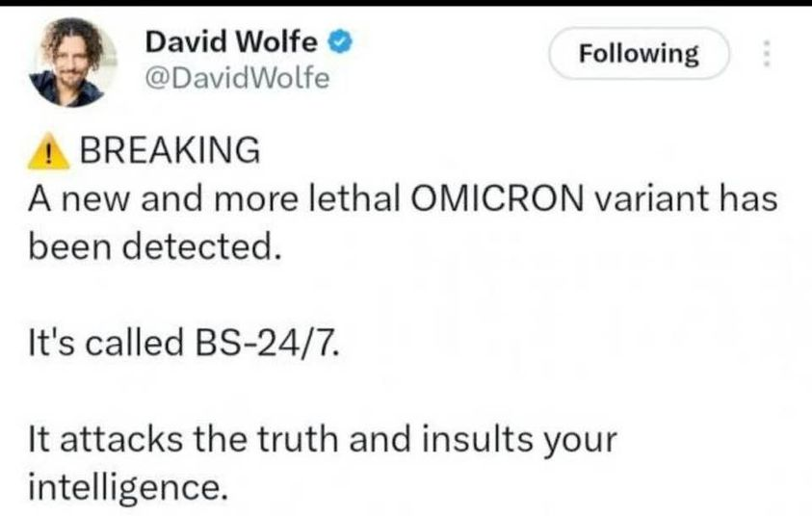Click the blue verified badge icon
The image size is (812, 516).
(341, 42)
